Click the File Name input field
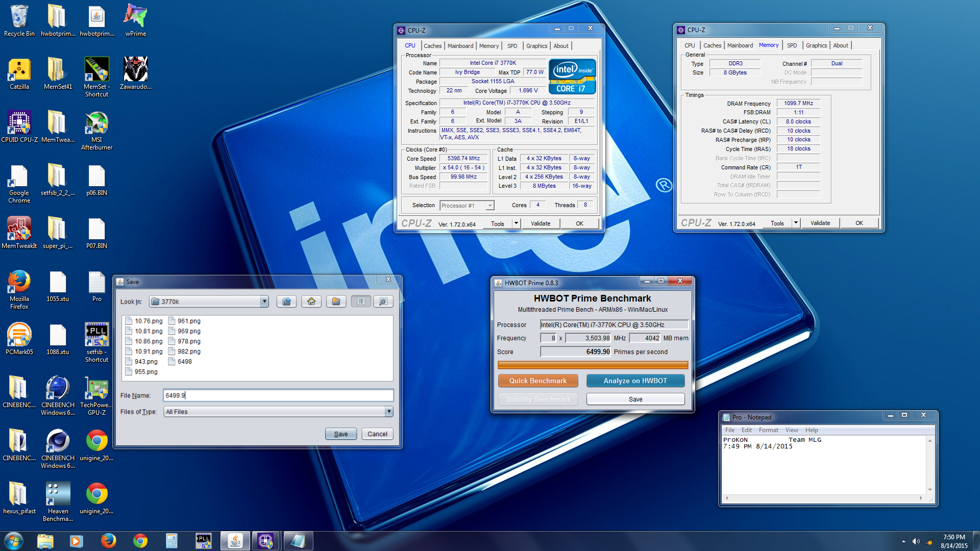The height and width of the screenshot is (551, 980). [x=278, y=395]
